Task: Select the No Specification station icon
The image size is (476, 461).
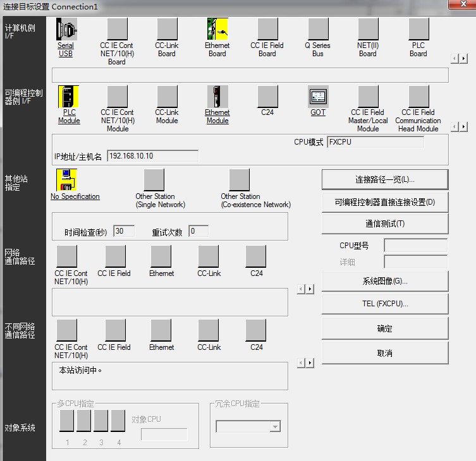Action: (67, 180)
